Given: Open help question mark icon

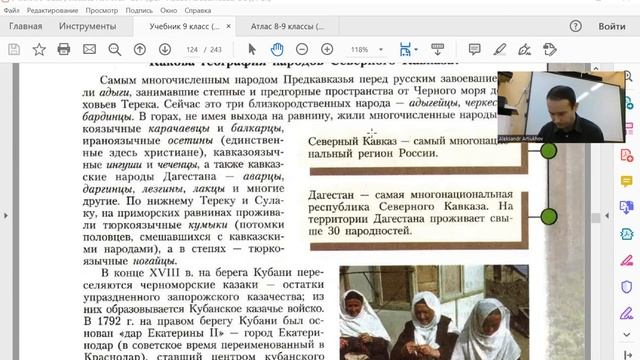Looking at the screenshot, I should pyautogui.click(x=576, y=26).
